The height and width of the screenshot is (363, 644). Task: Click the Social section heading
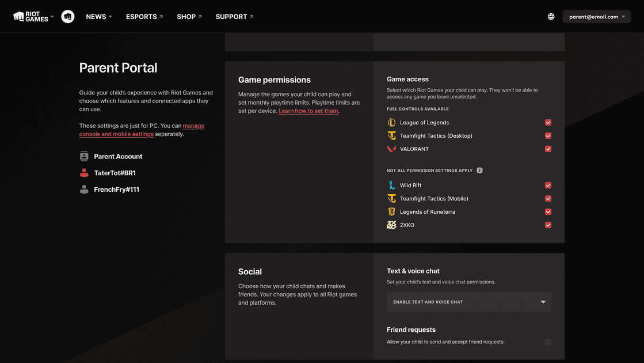(250, 272)
